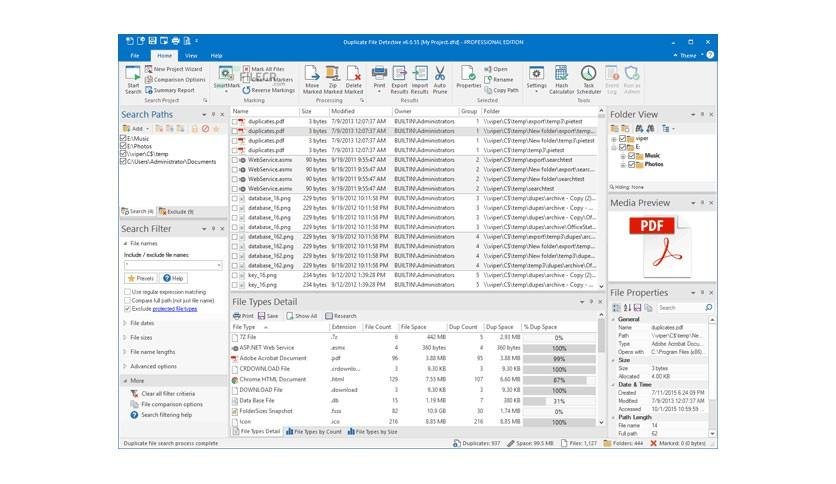The width and height of the screenshot is (836, 484).
Task: Open the file names filter combo box
Action: (173, 265)
